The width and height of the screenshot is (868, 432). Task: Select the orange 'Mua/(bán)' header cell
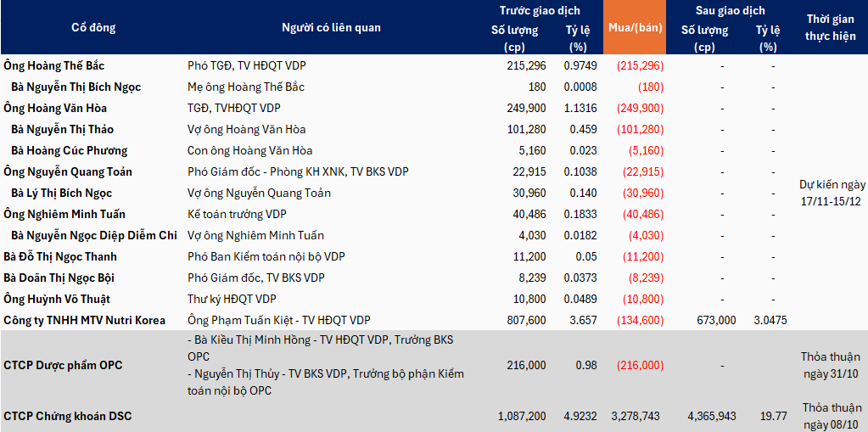click(x=635, y=28)
